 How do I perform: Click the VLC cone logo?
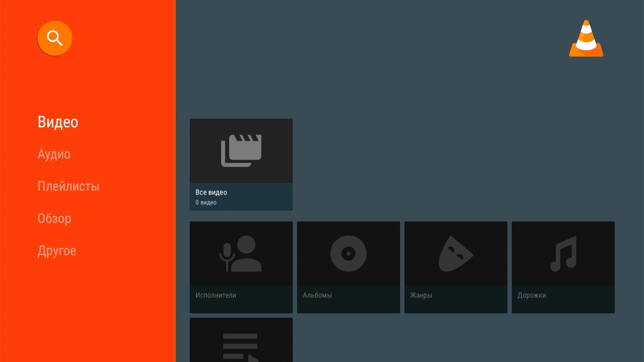pos(586,39)
